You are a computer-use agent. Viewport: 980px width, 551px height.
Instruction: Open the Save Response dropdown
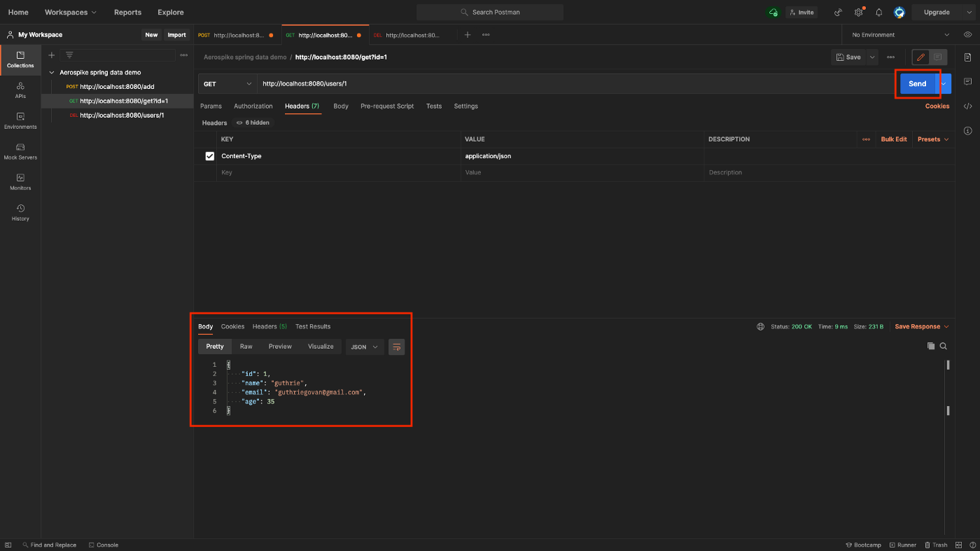922,326
